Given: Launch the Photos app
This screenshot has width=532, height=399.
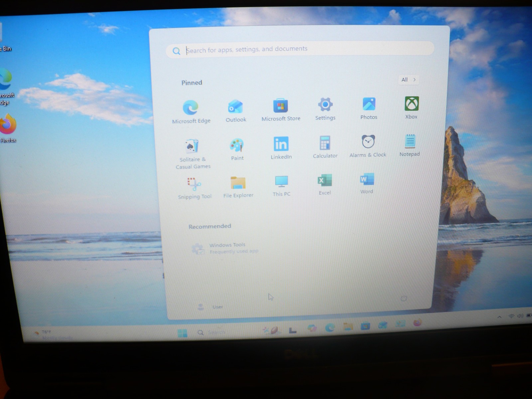Looking at the screenshot, I should click(369, 108).
